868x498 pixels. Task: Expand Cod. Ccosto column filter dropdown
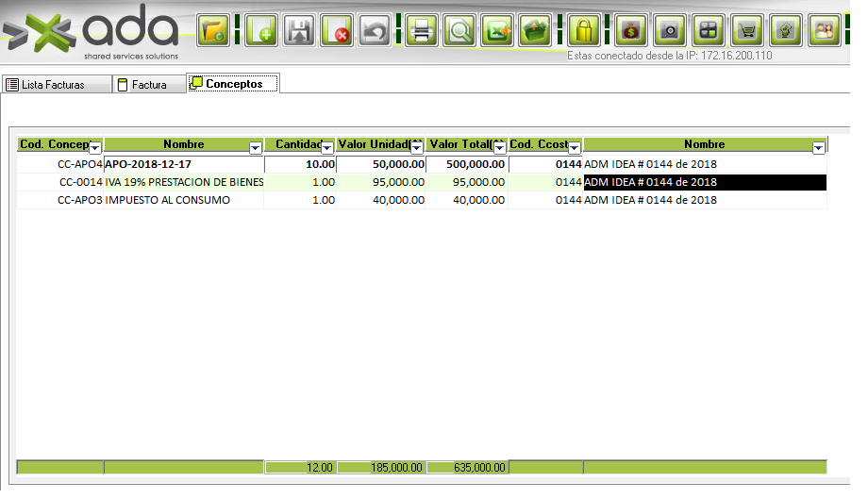(x=576, y=147)
